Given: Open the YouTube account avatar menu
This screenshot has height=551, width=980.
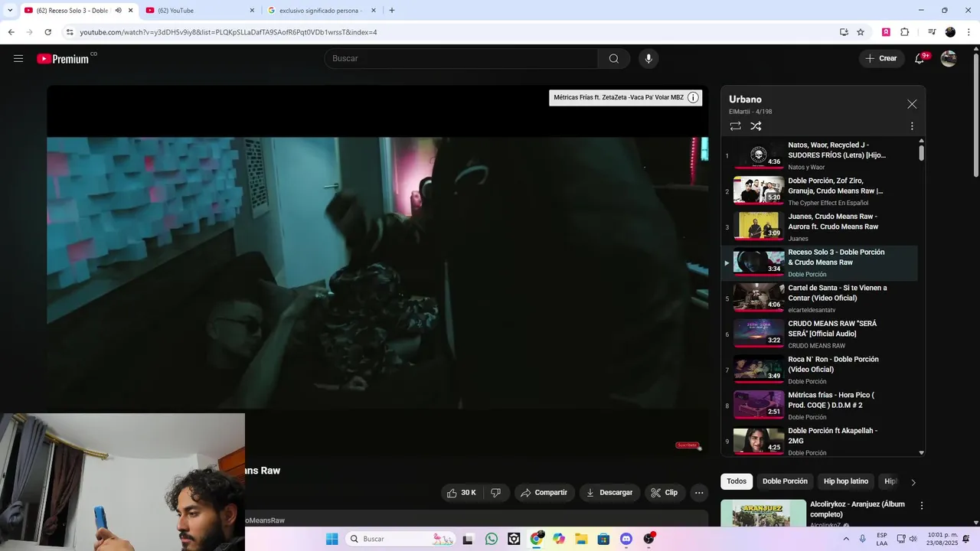Looking at the screenshot, I should pos(949,58).
